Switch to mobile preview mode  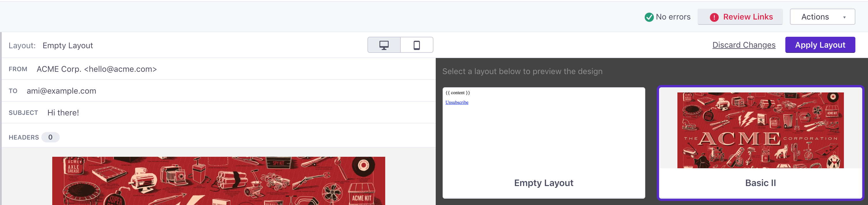416,45
